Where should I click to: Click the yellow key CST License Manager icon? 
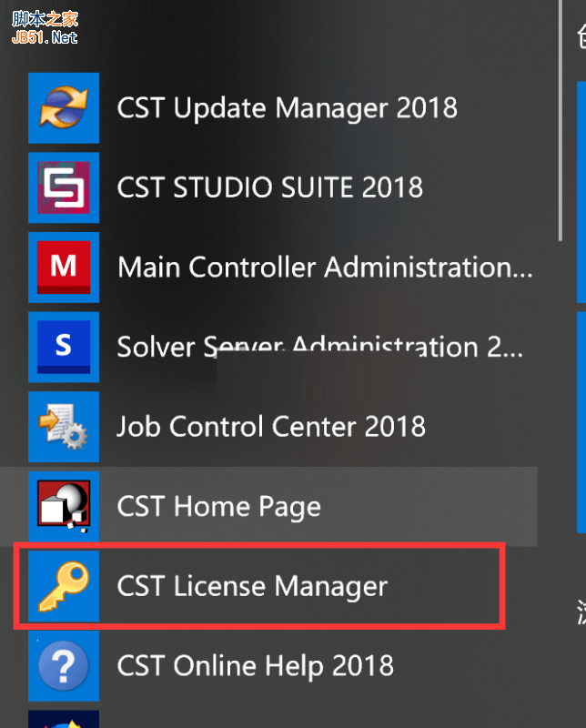coord(64,586)
